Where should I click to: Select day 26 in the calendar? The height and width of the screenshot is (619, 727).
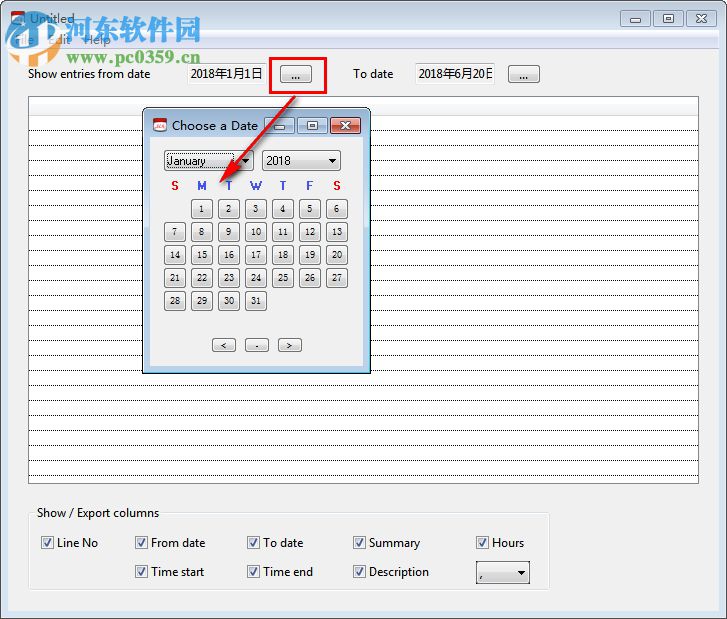pyautogui.click(x=310, y=278)
